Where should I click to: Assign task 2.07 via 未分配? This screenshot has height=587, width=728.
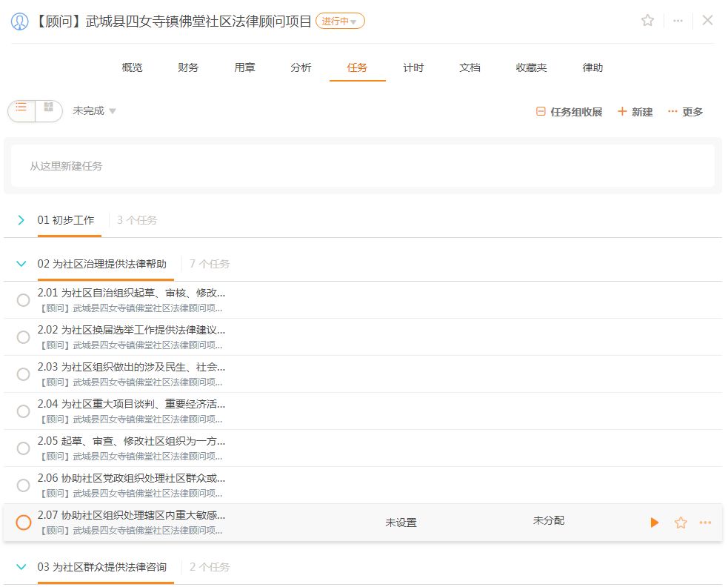pyautogui.click(x=549, y=520)
